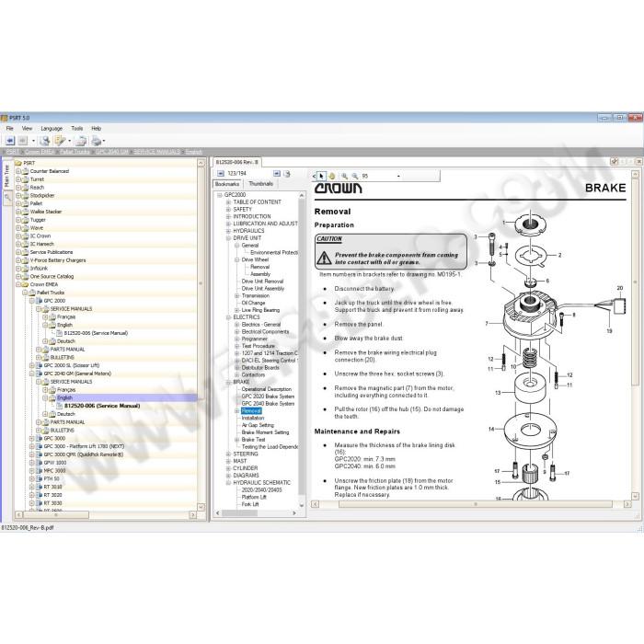The image size is (644, 644).
Task: Click the PSRT root folder icon
Action: [18, 163]
